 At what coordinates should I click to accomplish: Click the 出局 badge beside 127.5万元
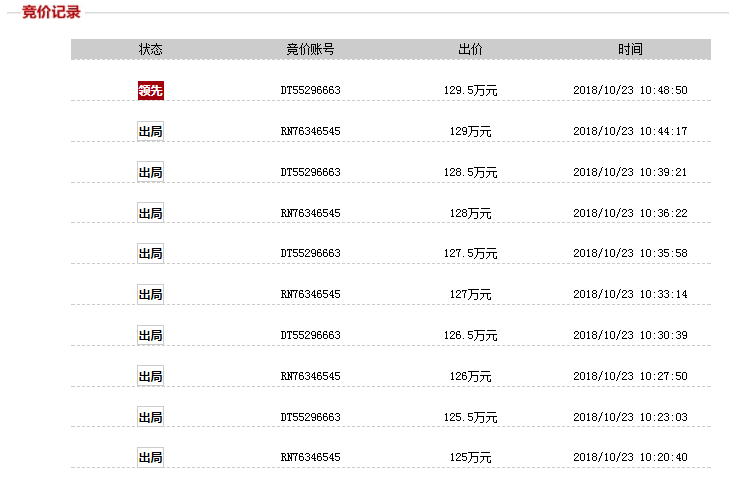pyautogui.click(x=151, y=253)
